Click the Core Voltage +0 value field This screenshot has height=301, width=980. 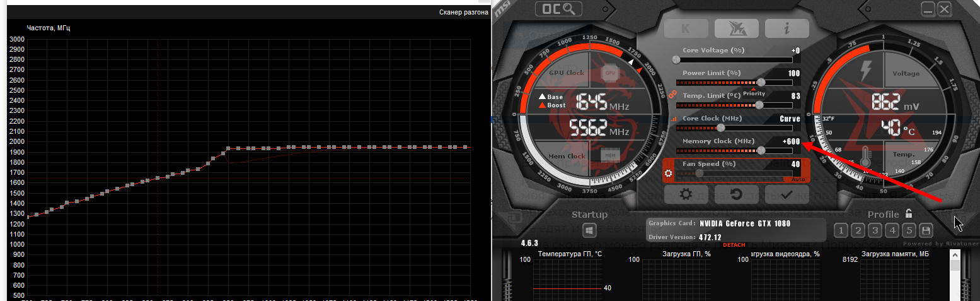pyautogui.click(x=795, y=50)
